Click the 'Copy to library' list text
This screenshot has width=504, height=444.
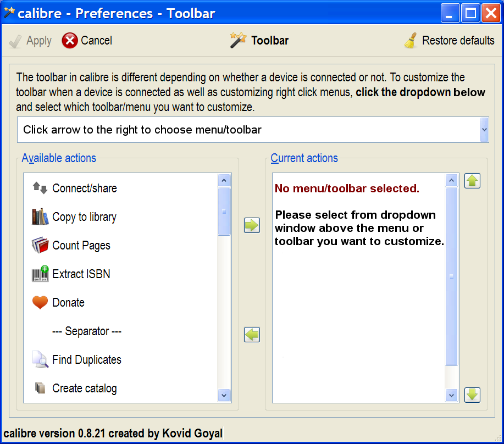pos(84,217)
